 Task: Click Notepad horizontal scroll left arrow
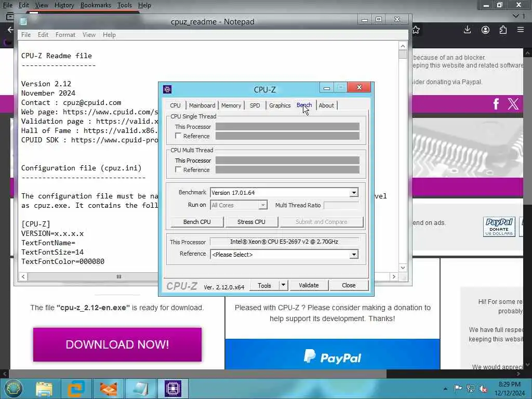click(x=23, y=276)
